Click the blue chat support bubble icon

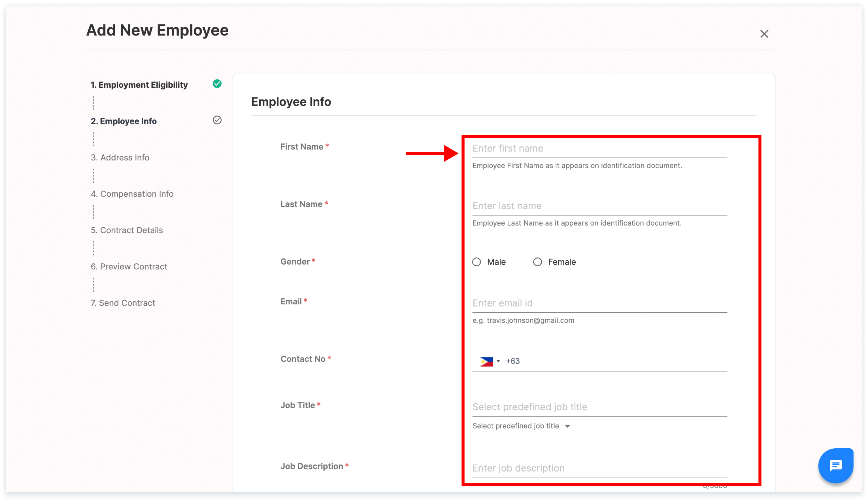835,466
